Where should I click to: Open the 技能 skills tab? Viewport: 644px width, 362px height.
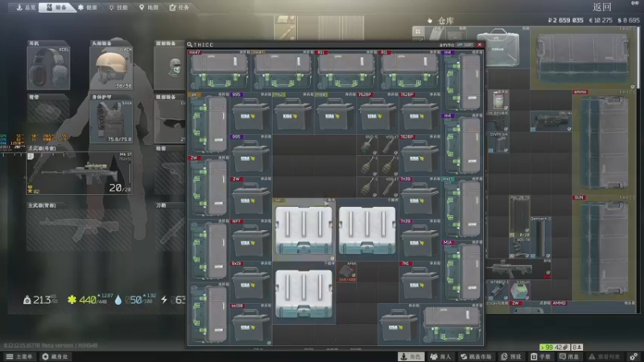[118, 7]
